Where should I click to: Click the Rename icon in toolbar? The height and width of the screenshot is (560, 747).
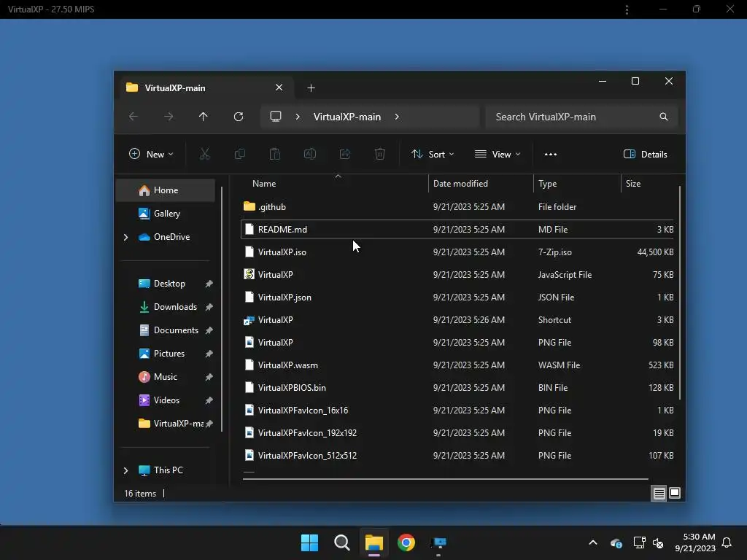click(309, 154)
